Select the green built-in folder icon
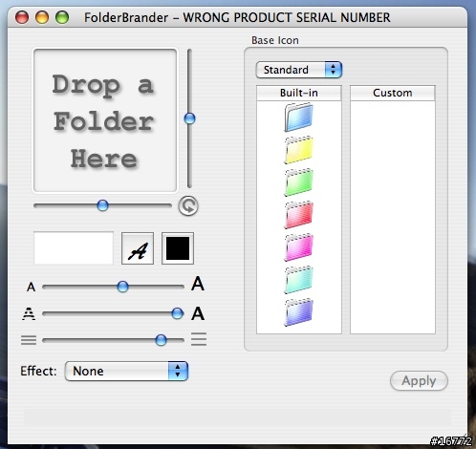The width and height of the screenshot is (476, 449). click(x=298, y=182)
